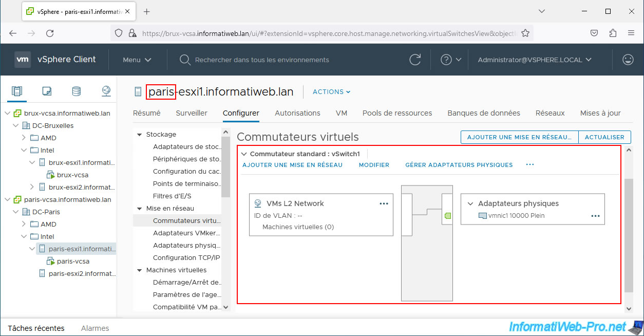Open the Pools de ressources tab
This screenshot has width=644, height=336.
pos(397,113)
